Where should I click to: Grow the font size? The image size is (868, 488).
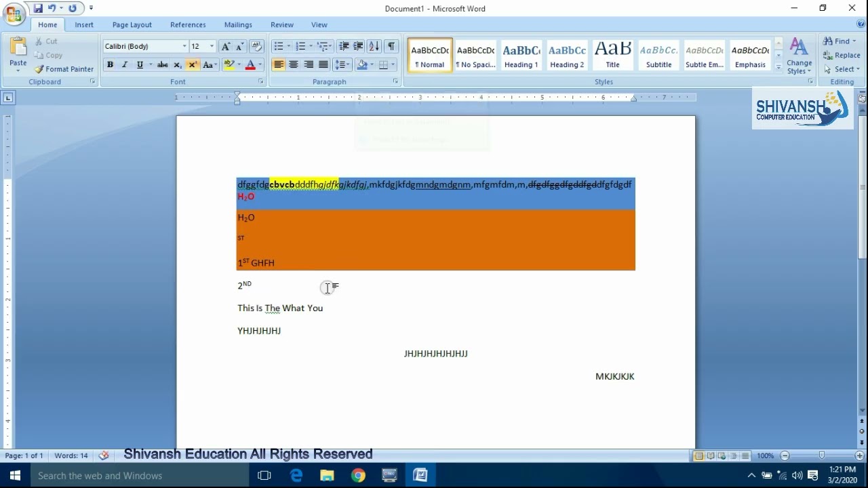226,46
